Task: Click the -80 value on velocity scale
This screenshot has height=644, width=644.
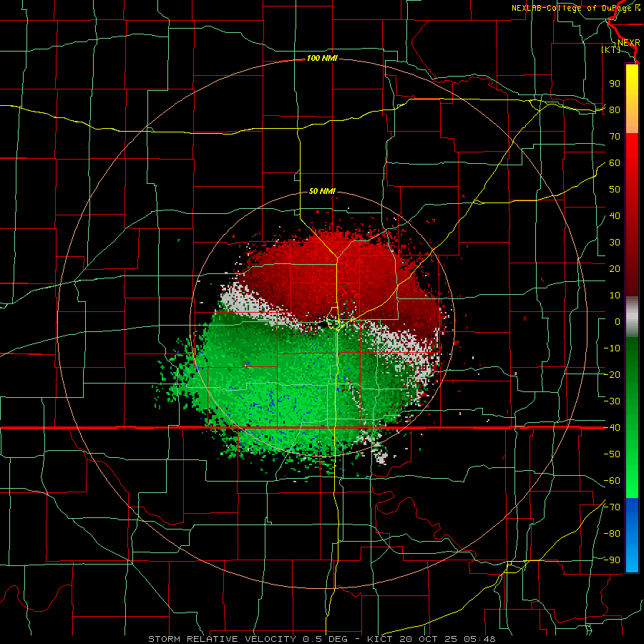Action: tap(612, 534)
